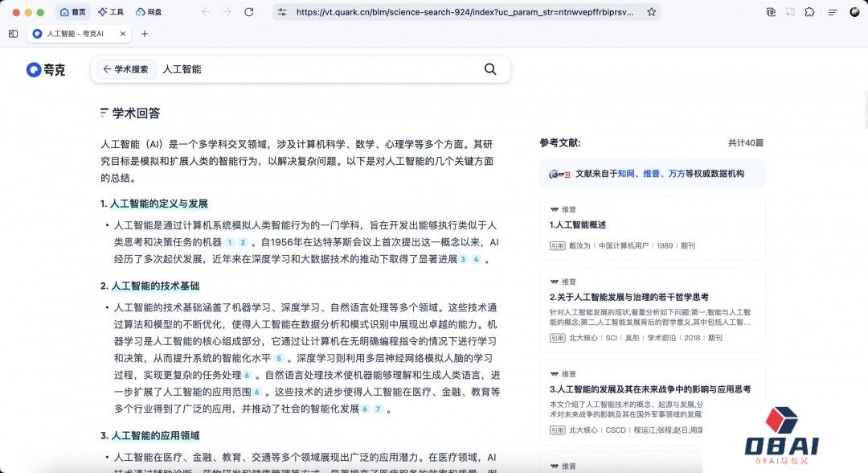
Task: Bookmark this page with the star icon
Action: coord(651,12)
